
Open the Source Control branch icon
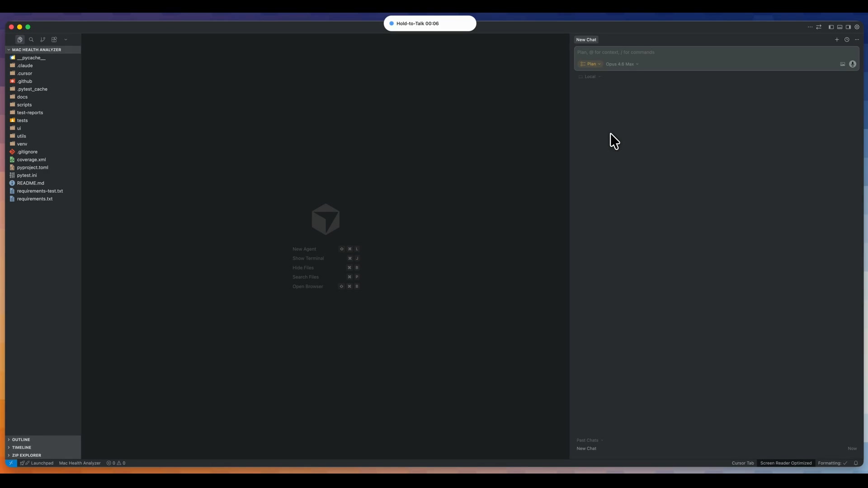tap(42, 39)
